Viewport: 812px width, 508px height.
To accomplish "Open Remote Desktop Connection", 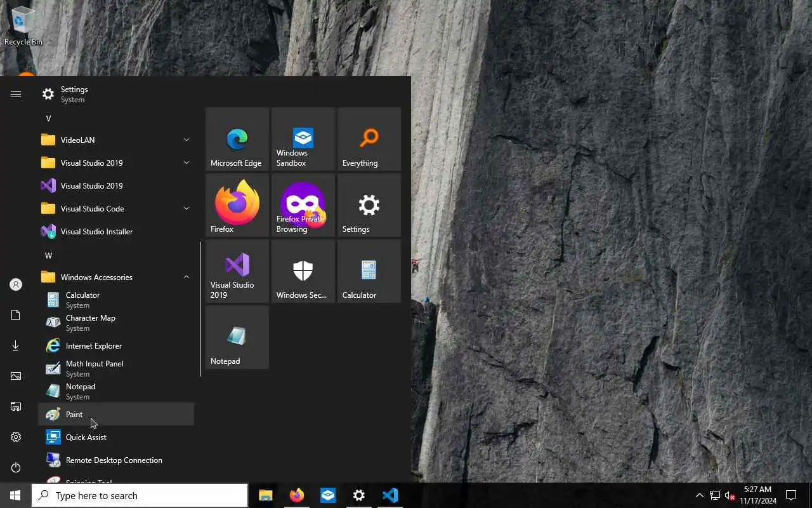I will (116, 460).
